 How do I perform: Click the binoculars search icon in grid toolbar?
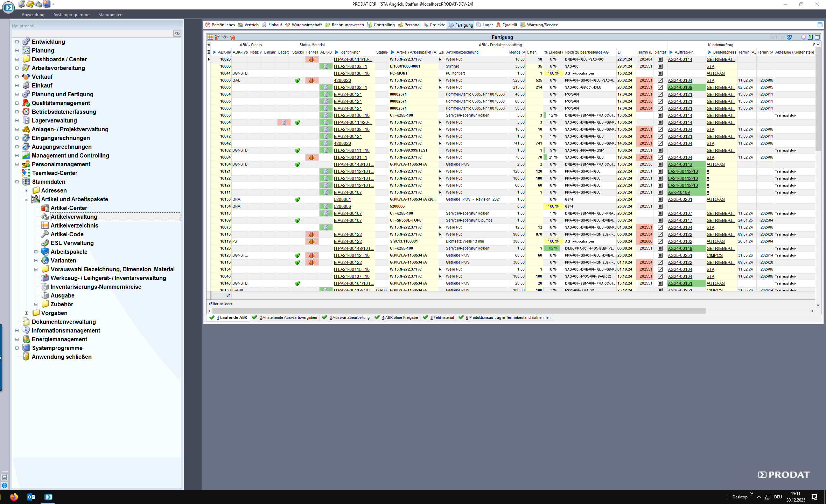(225, 37)
